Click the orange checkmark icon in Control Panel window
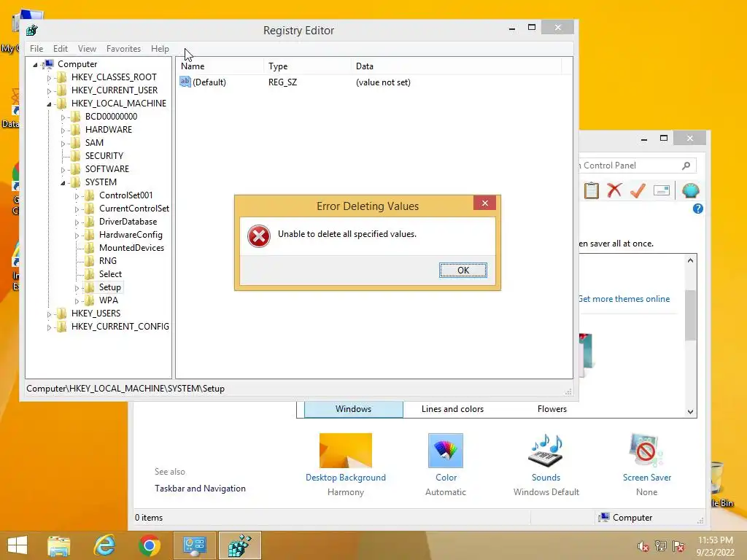This screenshot has width=747, height=560. (x=638, y=190)
